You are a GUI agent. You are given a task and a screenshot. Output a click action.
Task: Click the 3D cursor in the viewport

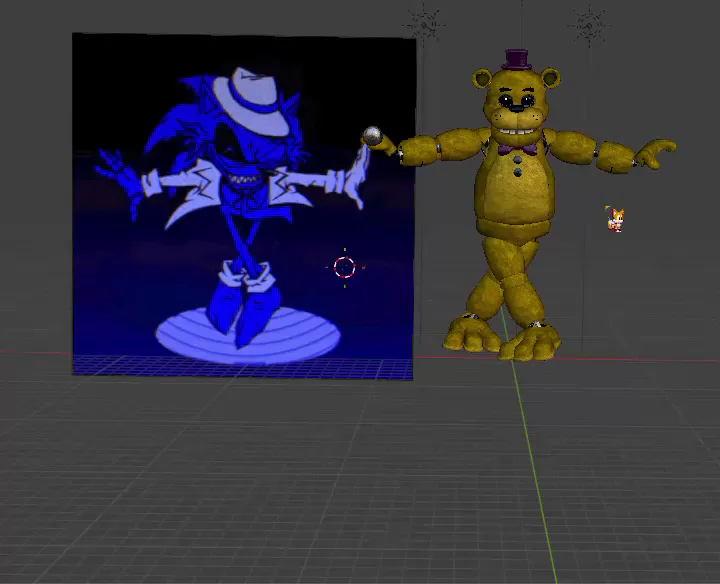[345, 267]
